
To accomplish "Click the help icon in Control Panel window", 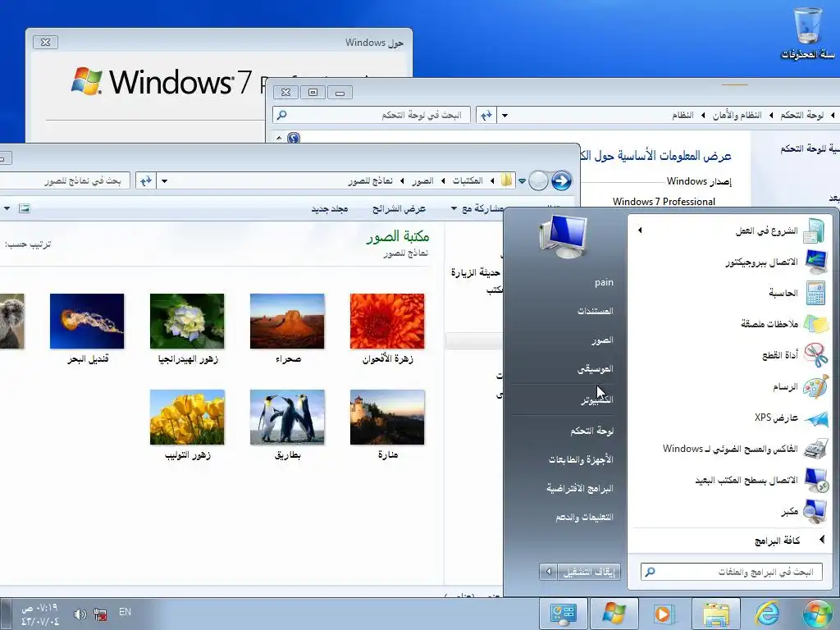I will pos(294,138).
